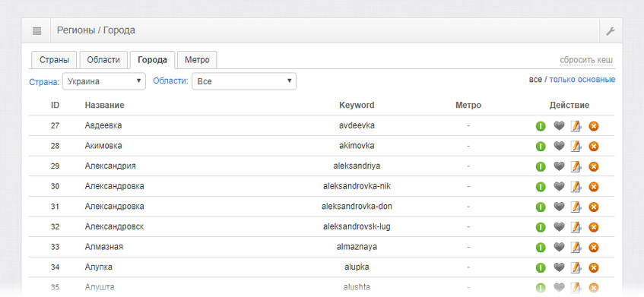Click the ID 27 cell

55,125
